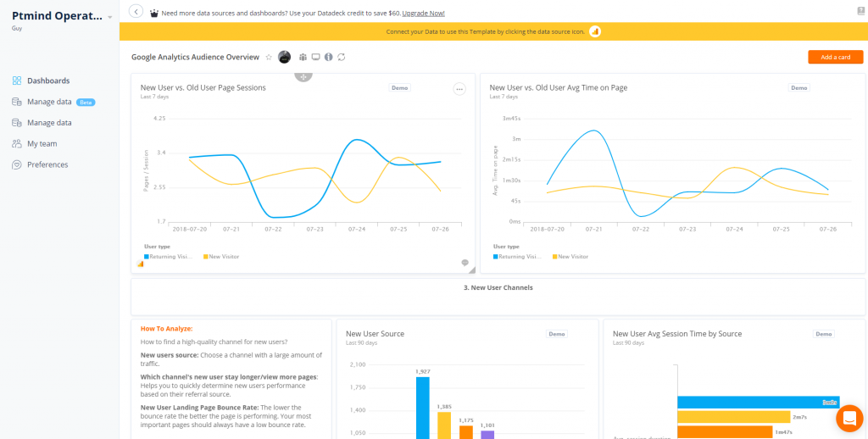
Task: Grab the move handle on Page Sessions card
Action: coord(303,77)
